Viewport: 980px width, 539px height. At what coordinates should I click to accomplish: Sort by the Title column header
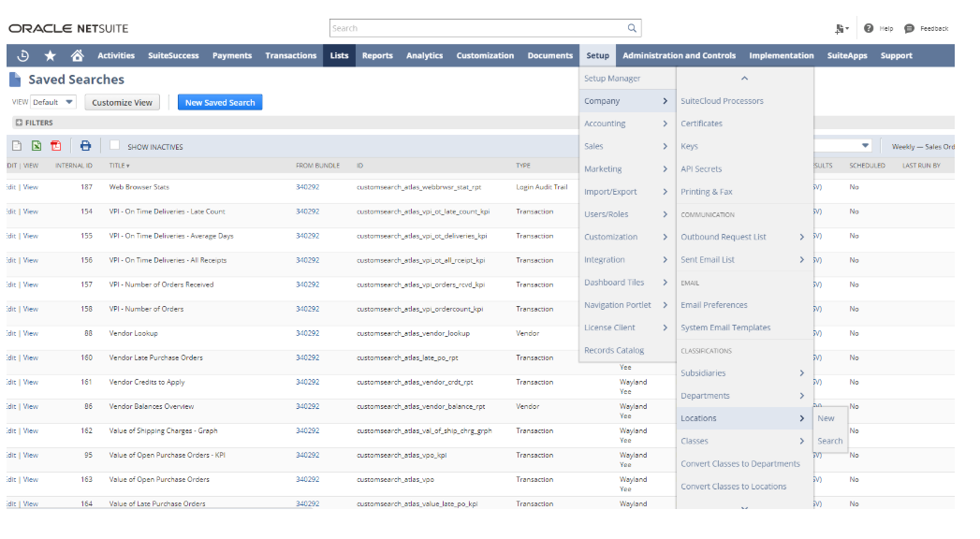[119, 166]
